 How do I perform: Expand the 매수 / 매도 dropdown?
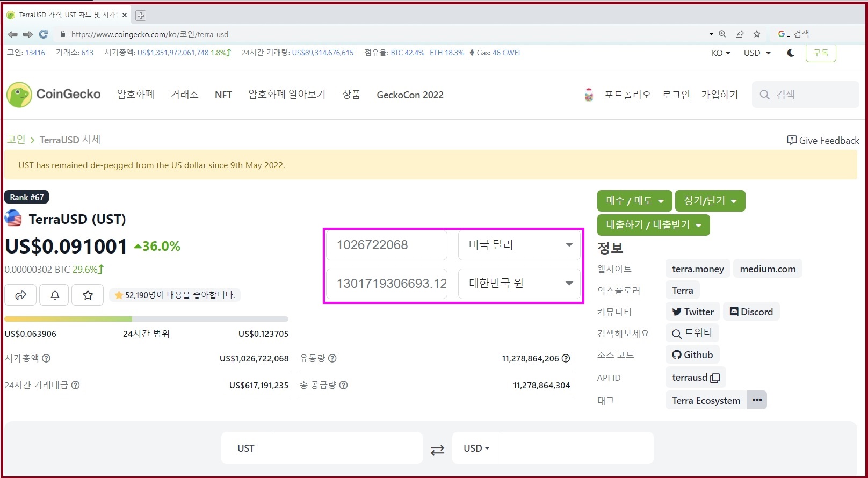coord(635,201)
